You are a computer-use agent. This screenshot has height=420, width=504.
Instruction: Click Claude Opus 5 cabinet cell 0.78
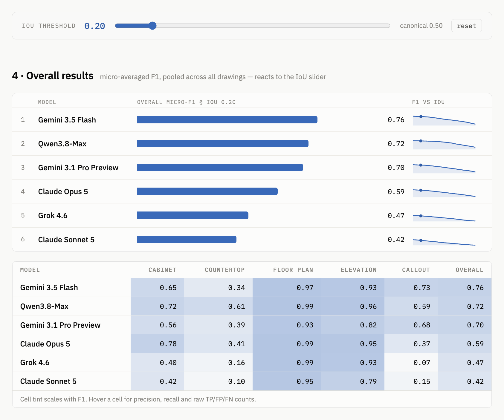point(158,344)
